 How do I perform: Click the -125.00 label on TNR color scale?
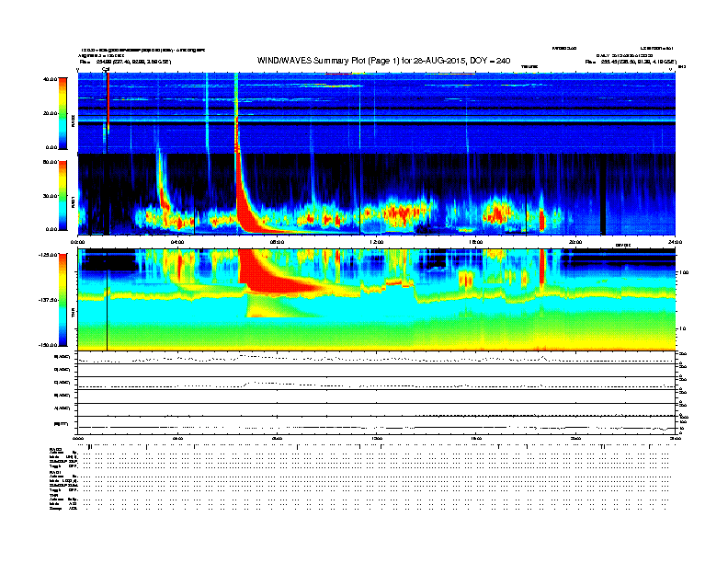[x=48, y=255]
